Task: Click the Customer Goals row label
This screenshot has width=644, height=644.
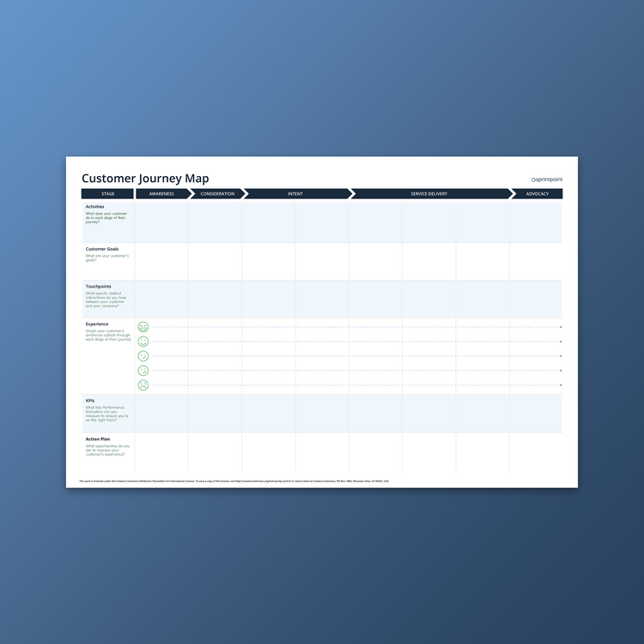Action: pos(102,249)
